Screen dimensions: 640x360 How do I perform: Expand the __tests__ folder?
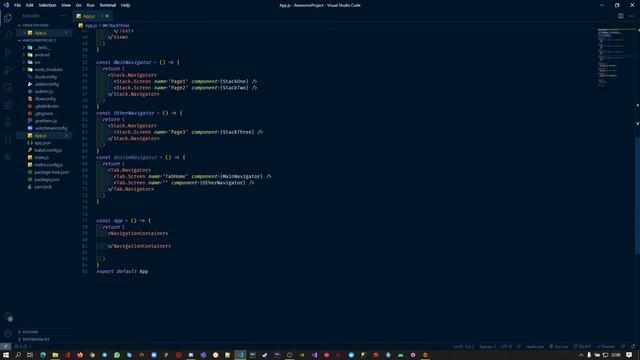(x=45, y=47)
